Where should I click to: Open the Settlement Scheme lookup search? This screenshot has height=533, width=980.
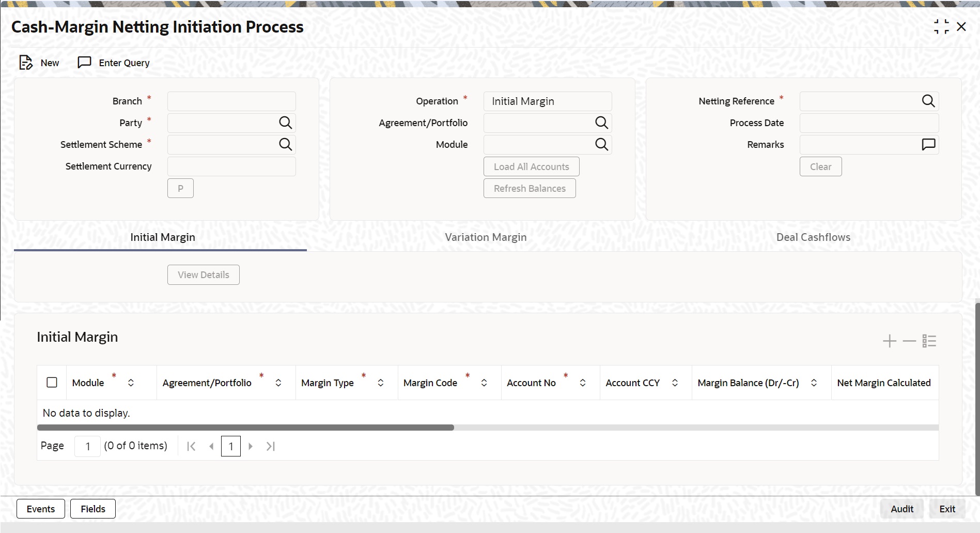pyautogui.click(x=286, y=144)
